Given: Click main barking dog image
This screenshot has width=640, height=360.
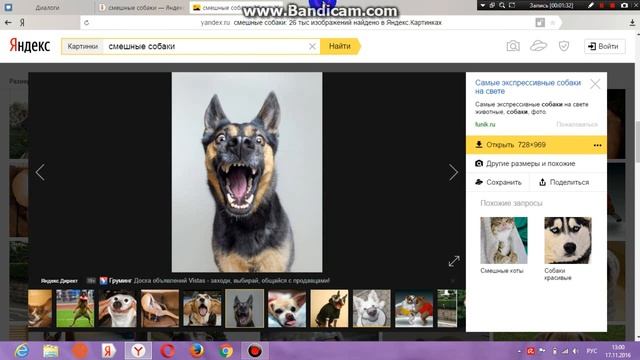Looking at the screenshot, I should (x=247, y=172).
